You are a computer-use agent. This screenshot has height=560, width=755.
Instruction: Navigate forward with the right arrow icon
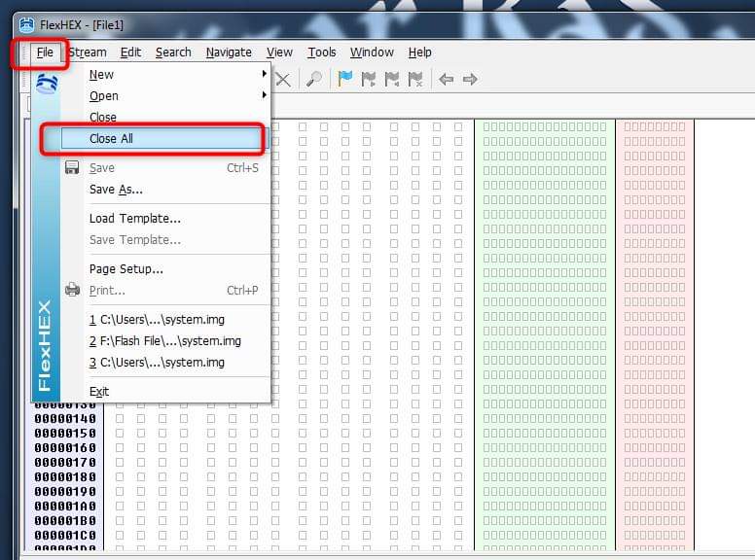pos(470,79)
